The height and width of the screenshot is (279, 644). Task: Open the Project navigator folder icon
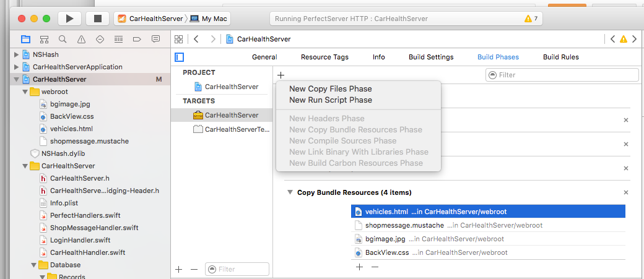[25, 40]
